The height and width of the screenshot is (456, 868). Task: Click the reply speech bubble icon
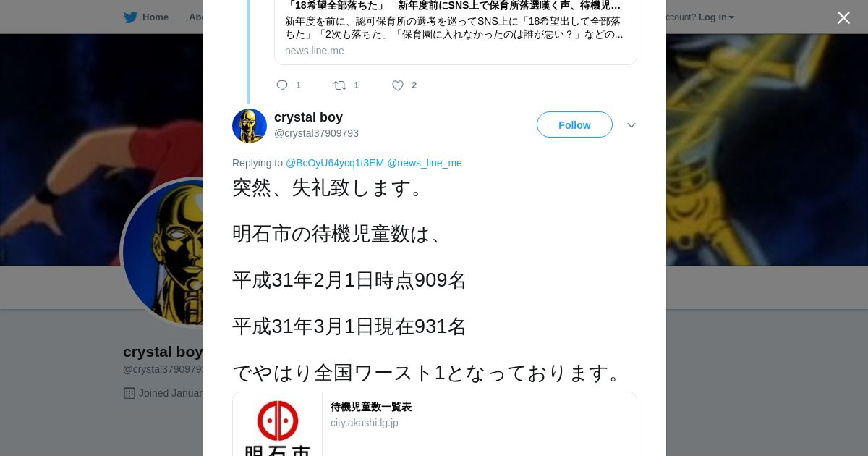pos(282,85)
